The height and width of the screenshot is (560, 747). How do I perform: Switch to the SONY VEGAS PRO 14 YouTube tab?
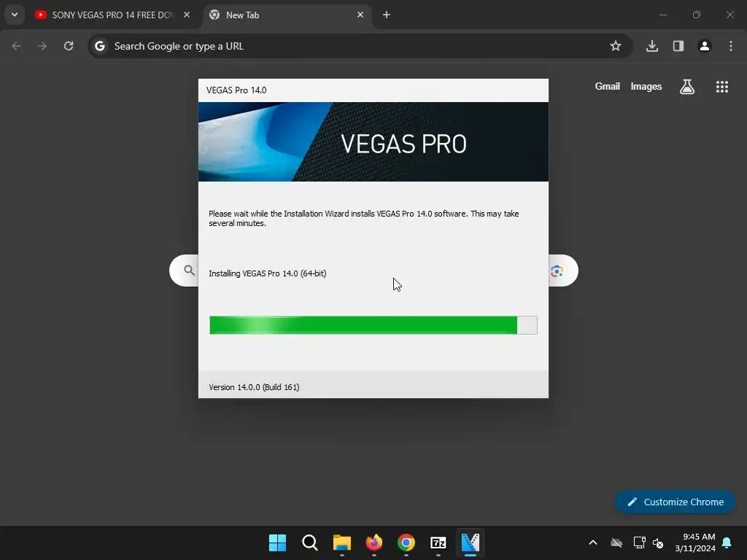[113, 15]
